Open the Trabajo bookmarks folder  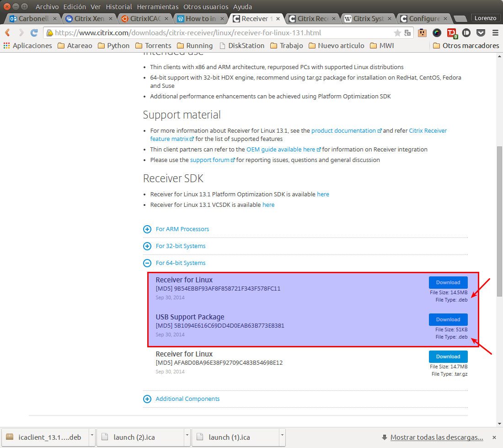[286, 46]
